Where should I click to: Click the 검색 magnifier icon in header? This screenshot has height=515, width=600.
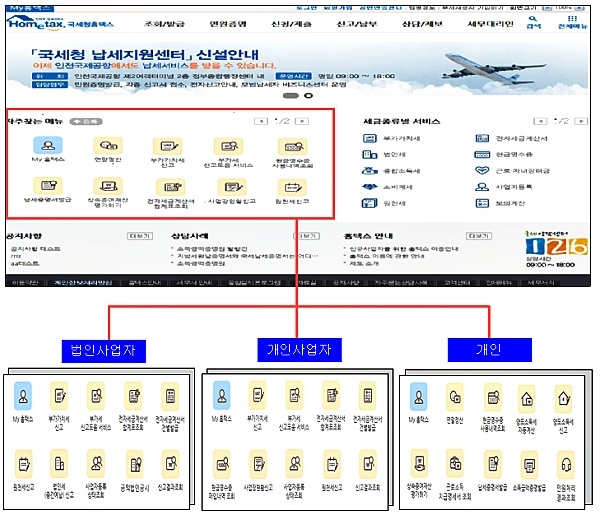pos(534,19)
